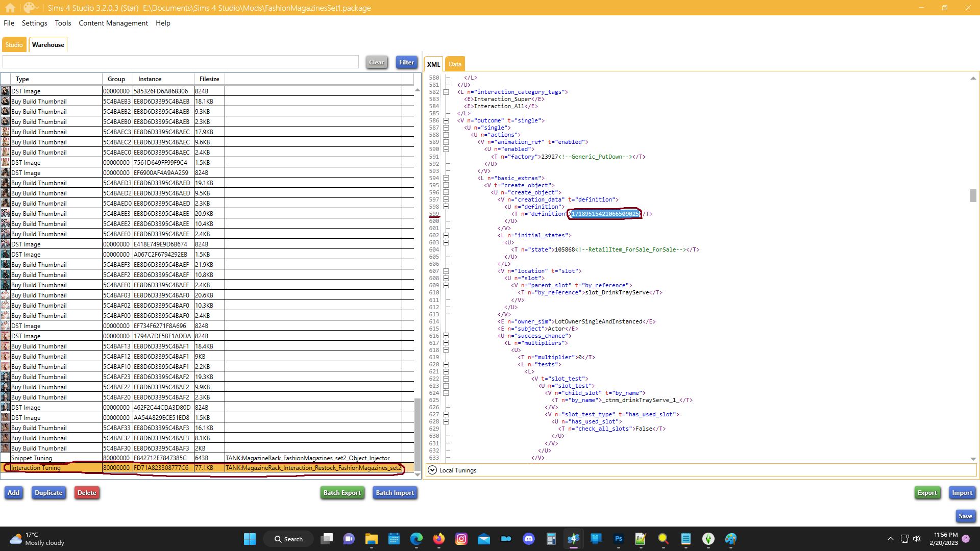Image resolution: width=980 pixels, height=551 pixels.
Task: Collapse the initial_states node at line 602
Action: [446, 236]
